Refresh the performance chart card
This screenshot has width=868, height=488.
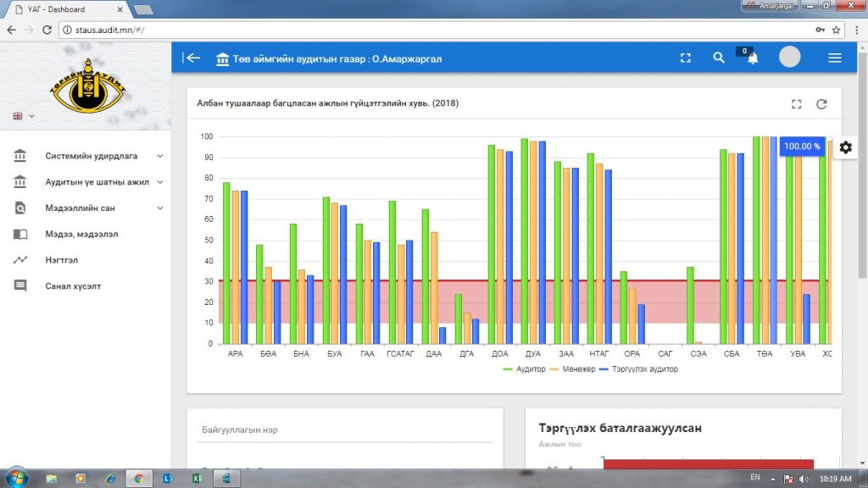(x=821, y=104)
